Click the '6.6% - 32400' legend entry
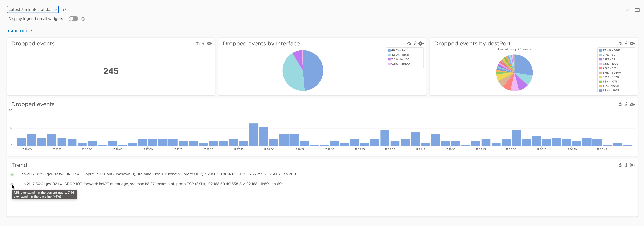This screenshot has width=644, height=226. (x=610, y=73)
